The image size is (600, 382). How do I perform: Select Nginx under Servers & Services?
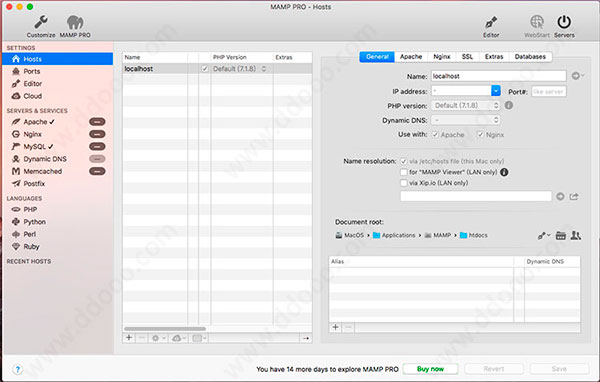(33, 134)
